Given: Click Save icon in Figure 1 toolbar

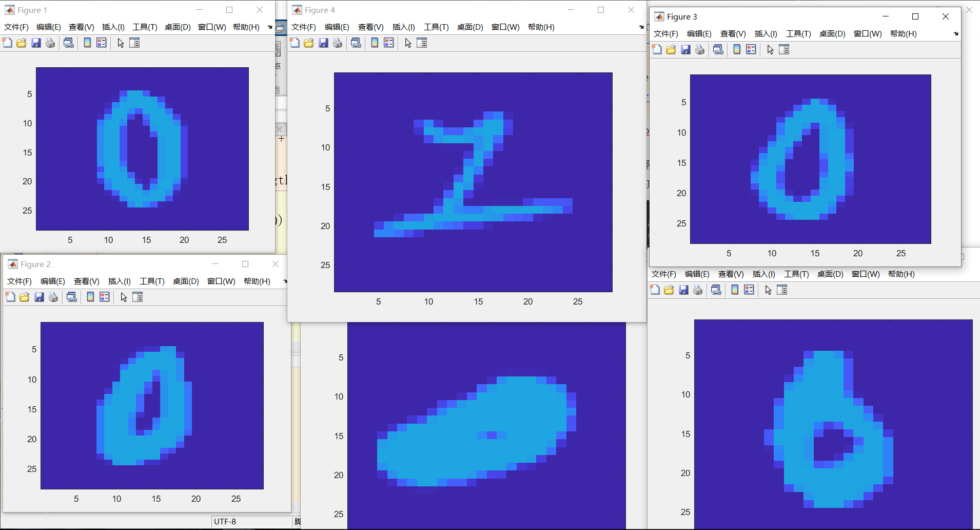Looking at the screenshot, I should pyautogui.click(x=36, y=43).
